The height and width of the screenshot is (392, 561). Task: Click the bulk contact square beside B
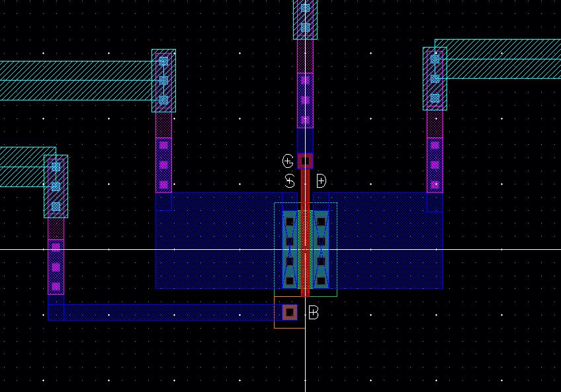click(290, 313)
